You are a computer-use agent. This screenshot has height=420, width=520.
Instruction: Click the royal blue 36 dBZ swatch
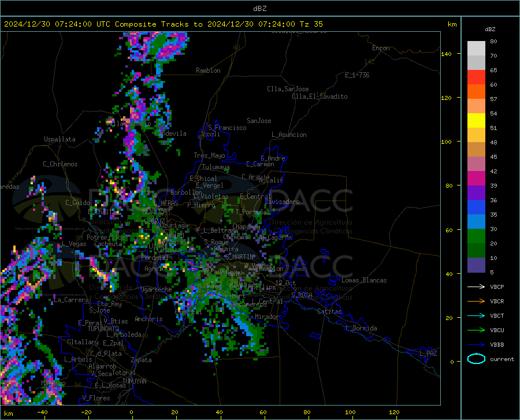[x=476, y=207]
